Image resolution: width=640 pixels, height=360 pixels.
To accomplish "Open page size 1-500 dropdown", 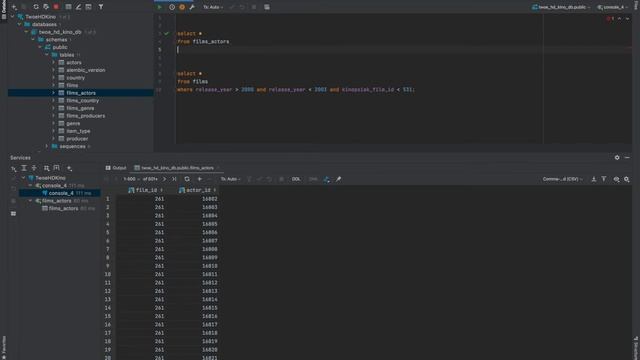I will click(131, 179).
